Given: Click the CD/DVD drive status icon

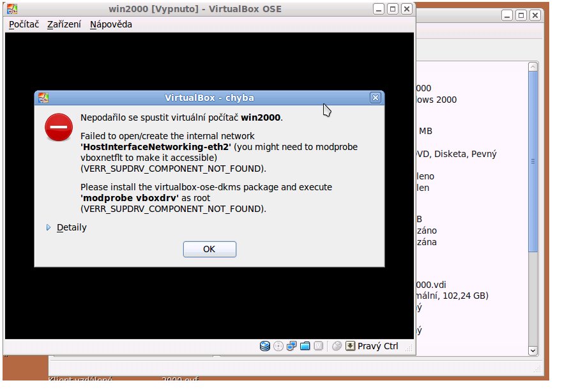Looking at the screenshot, I should (x=278, y=346).
